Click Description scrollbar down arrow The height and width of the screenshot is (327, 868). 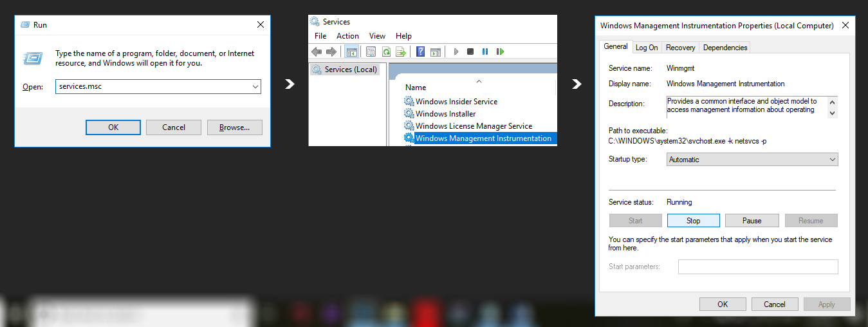coord(833,113)
